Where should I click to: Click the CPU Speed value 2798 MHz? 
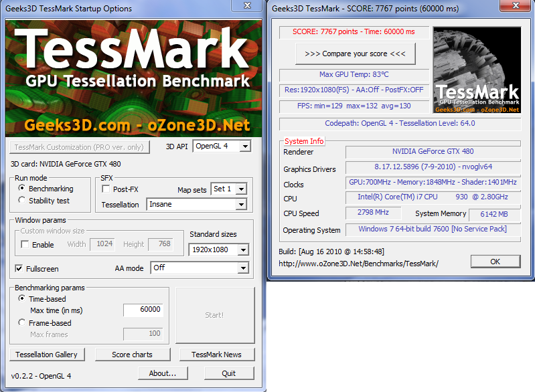pyautogui.click(x=373, y=213)
